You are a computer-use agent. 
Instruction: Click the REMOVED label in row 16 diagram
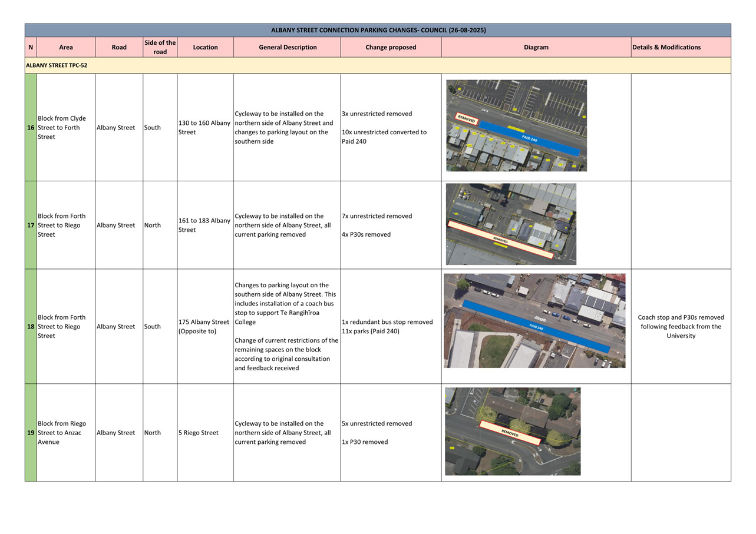point(466,119)
